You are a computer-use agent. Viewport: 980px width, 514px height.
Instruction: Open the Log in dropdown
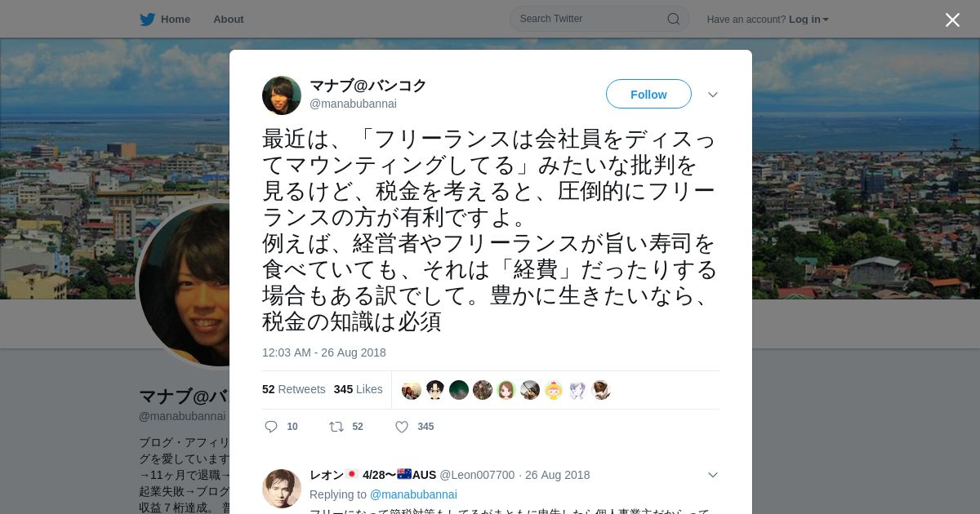pos(808,20)
